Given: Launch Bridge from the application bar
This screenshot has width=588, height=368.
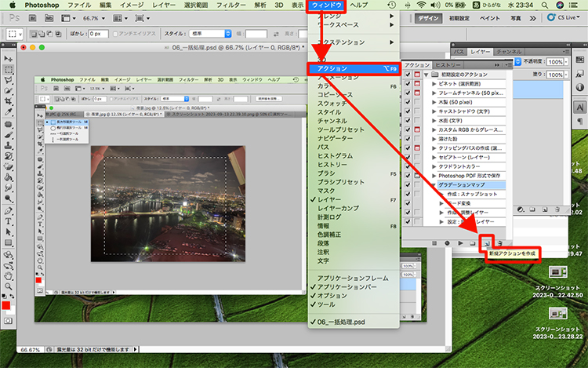Looking at the screenshot, I should coord(33,18).
